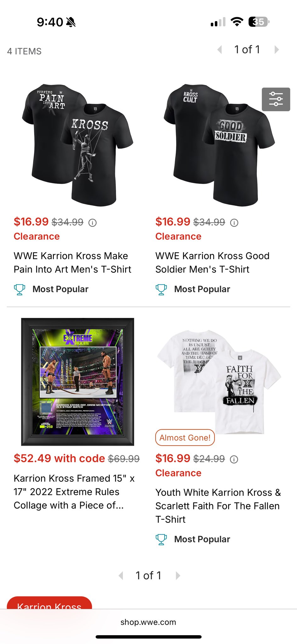This screenshot has width=297, height=644.
Task: Open the filter sliders icon button
Action: pyautogui.click(x=276, y=99)
